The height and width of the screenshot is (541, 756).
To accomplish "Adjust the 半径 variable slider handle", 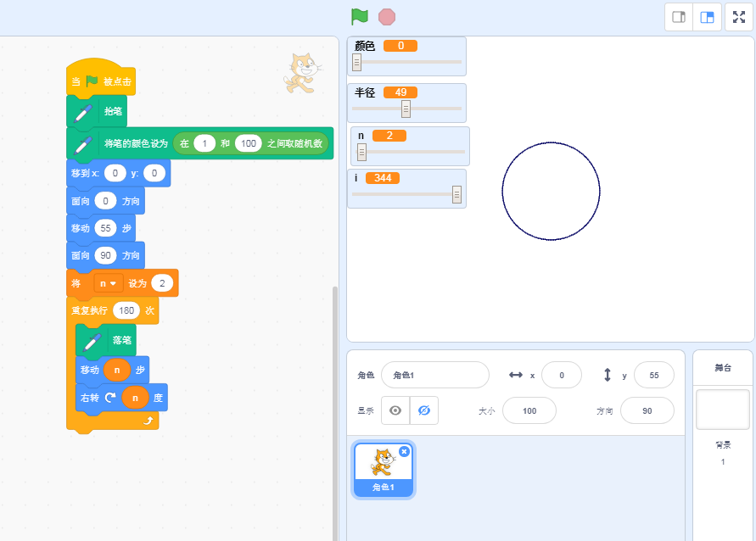I will 406,109.
